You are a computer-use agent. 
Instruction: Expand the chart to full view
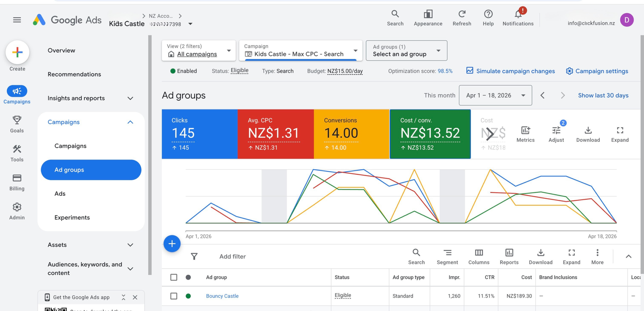coord(620,134)
